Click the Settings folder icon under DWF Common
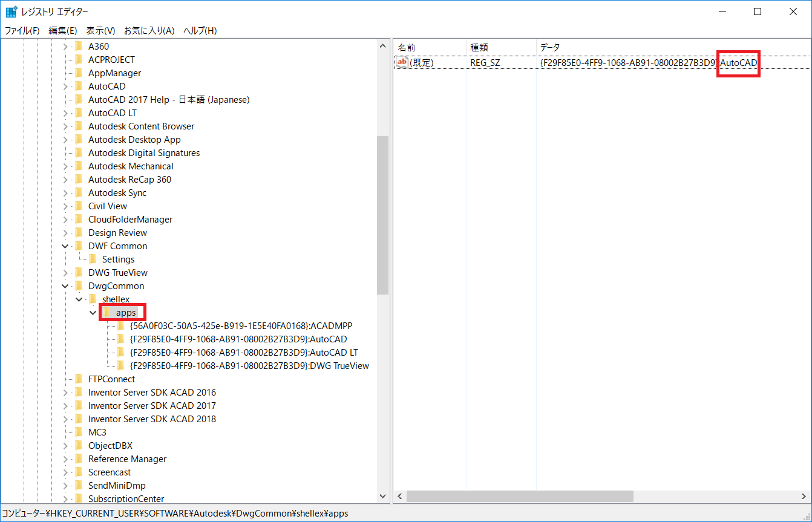The image size is (812, 522). (93, 259)
